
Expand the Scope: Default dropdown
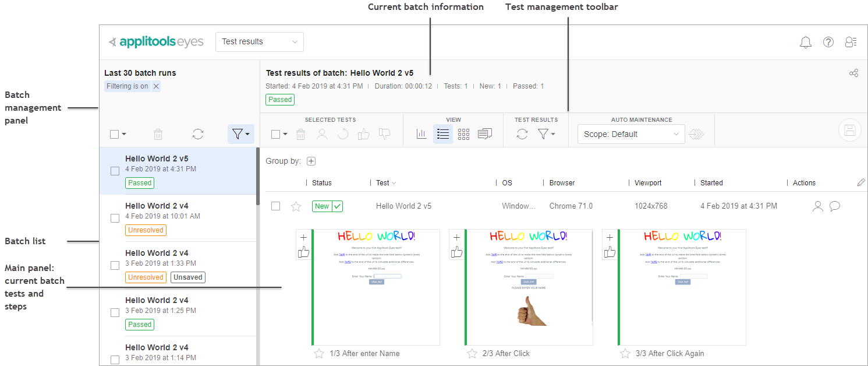click(x=631, y=134)
